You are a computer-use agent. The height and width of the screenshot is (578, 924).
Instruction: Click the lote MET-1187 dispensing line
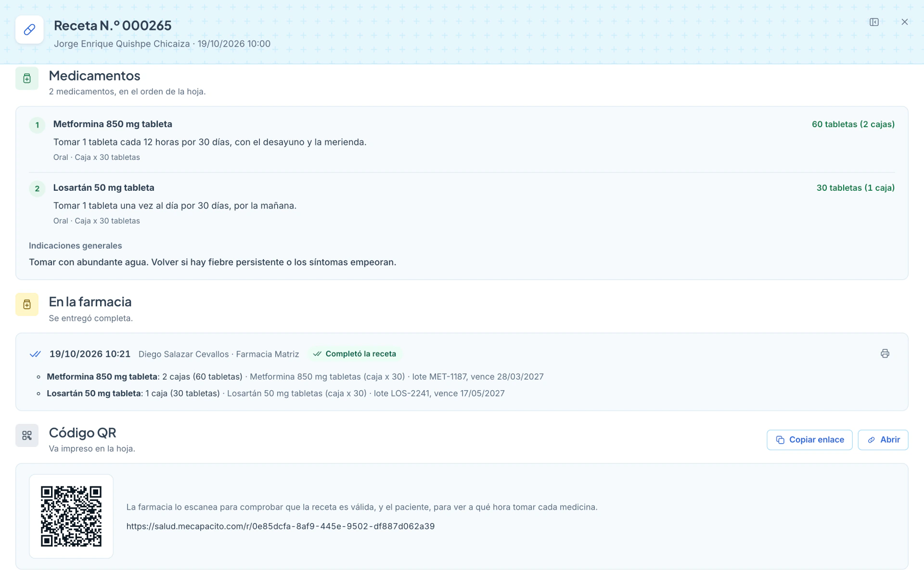point(295,377)
